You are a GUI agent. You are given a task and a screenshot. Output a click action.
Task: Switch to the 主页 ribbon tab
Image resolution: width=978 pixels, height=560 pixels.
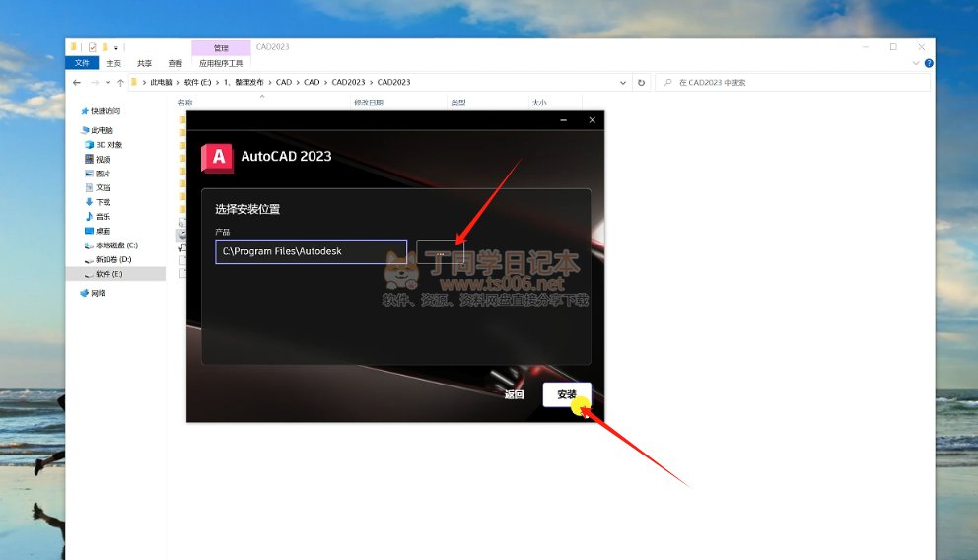click(113, 63)
